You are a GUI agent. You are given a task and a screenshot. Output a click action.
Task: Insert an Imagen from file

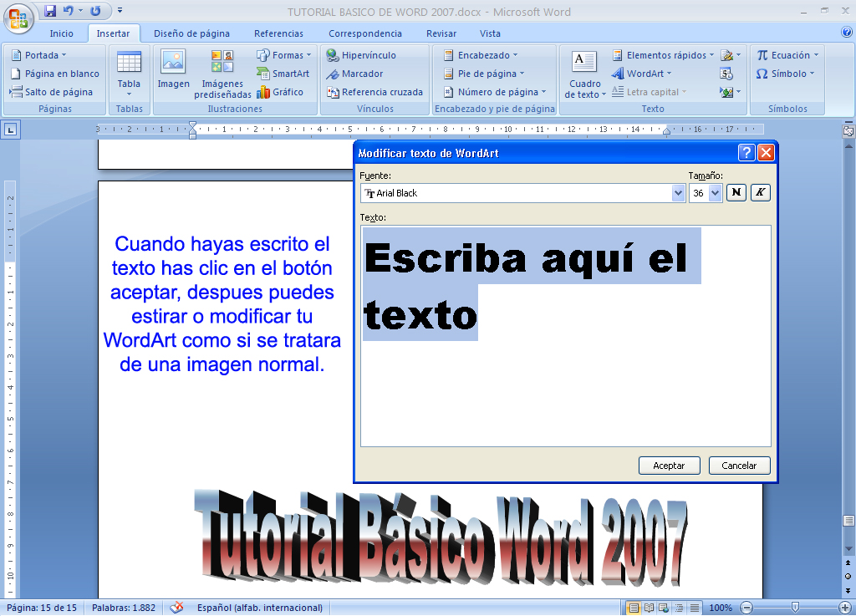pos(173,70)
